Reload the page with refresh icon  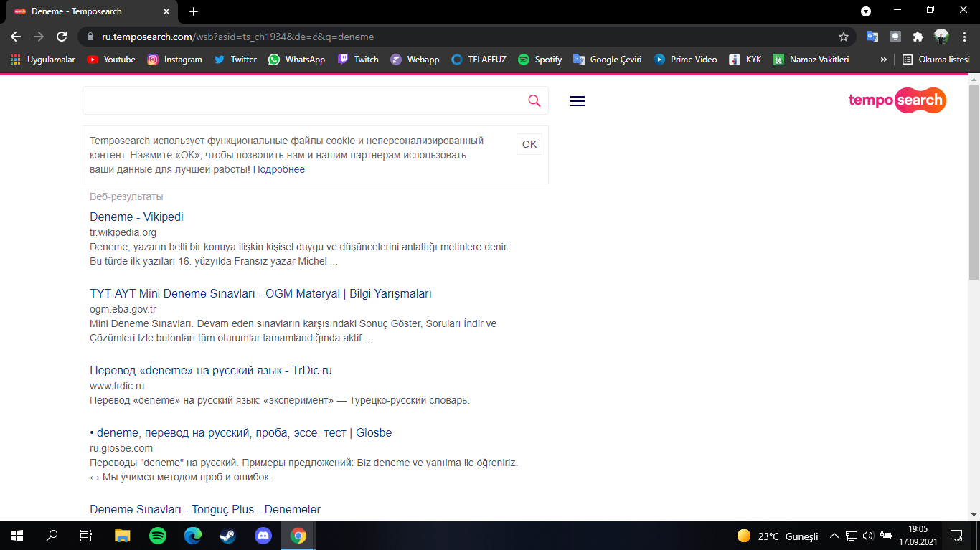(62, 37)
